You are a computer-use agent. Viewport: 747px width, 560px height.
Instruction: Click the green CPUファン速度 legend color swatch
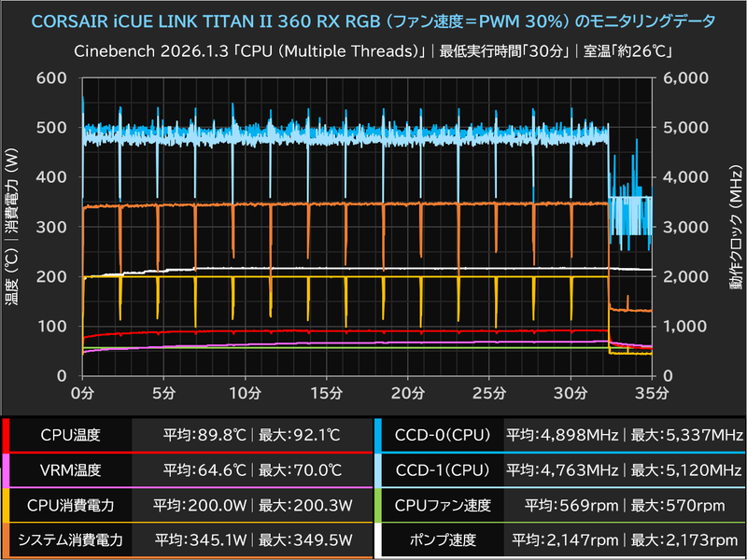[378, 505]
